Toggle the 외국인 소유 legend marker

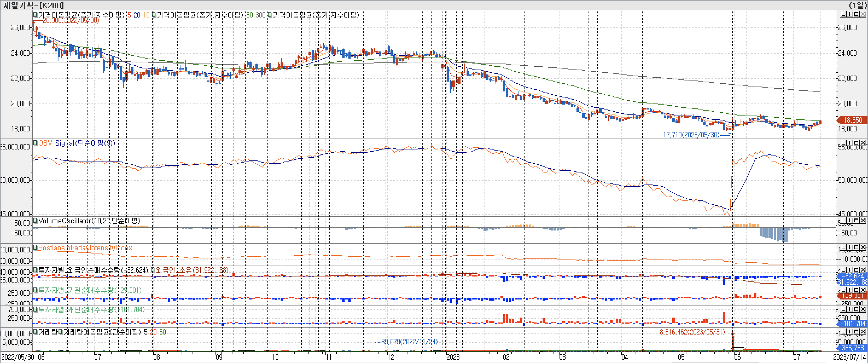(x=153, y=270)
